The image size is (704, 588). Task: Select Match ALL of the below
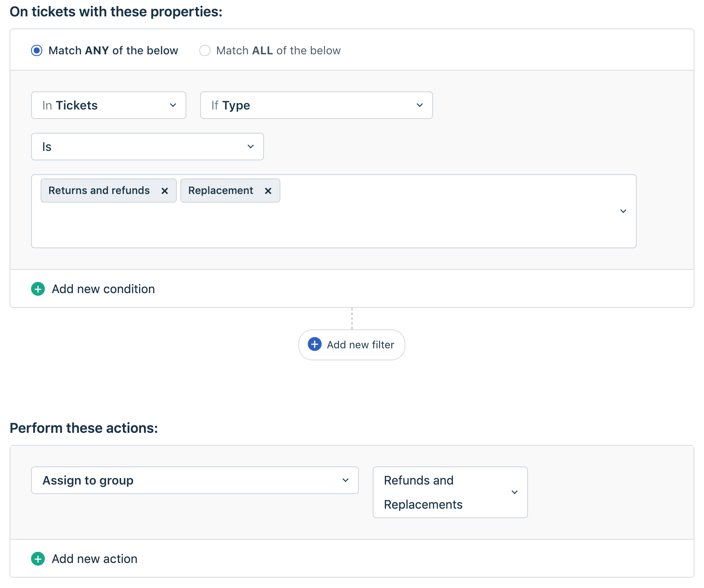tap(205, 50)
